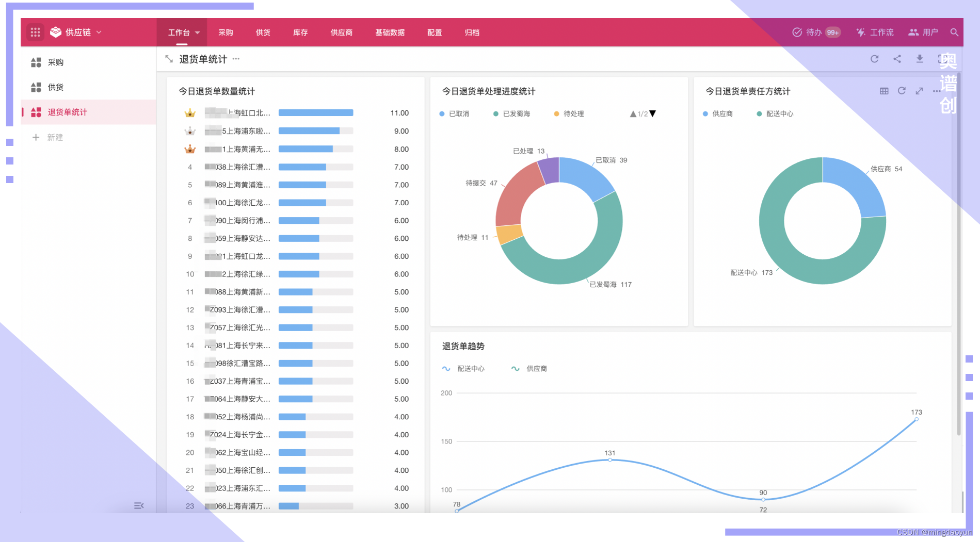Click the rank 18 上海杨浦尚 row
980x542 pixels.
(296, 417)
